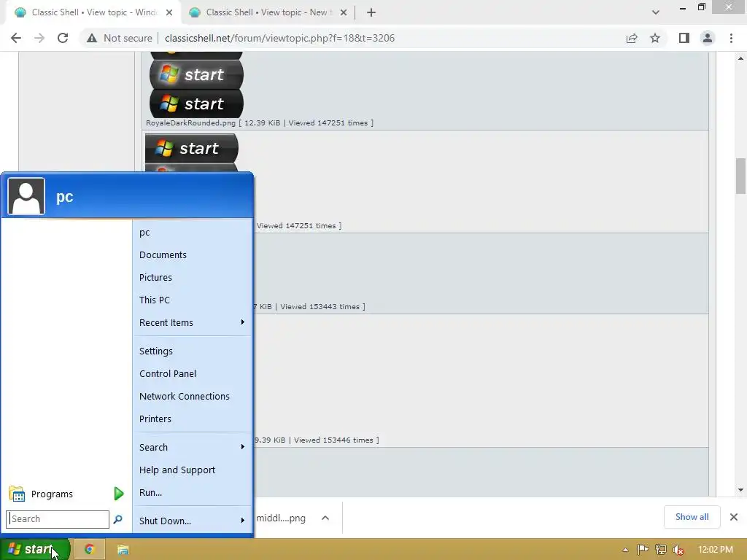The image size is (747, 560).
Task: Open Help and Support
Action: pyautogui.click(x=192, y=470)
